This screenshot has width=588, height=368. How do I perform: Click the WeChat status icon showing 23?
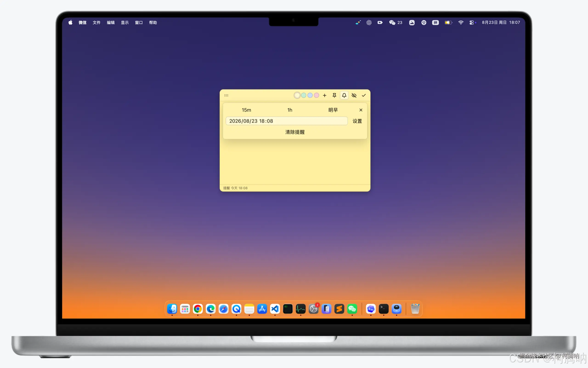tap(396, 22)
